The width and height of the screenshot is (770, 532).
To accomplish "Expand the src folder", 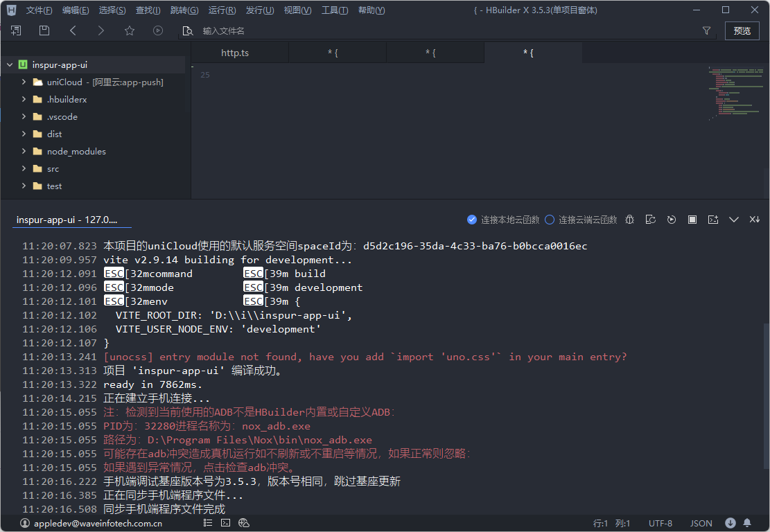I will click(24, 168).
